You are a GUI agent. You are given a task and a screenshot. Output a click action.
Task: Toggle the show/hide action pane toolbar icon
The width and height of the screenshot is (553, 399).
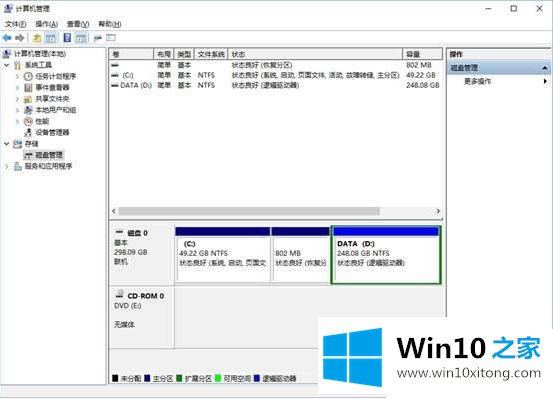(x=81, y=38)
